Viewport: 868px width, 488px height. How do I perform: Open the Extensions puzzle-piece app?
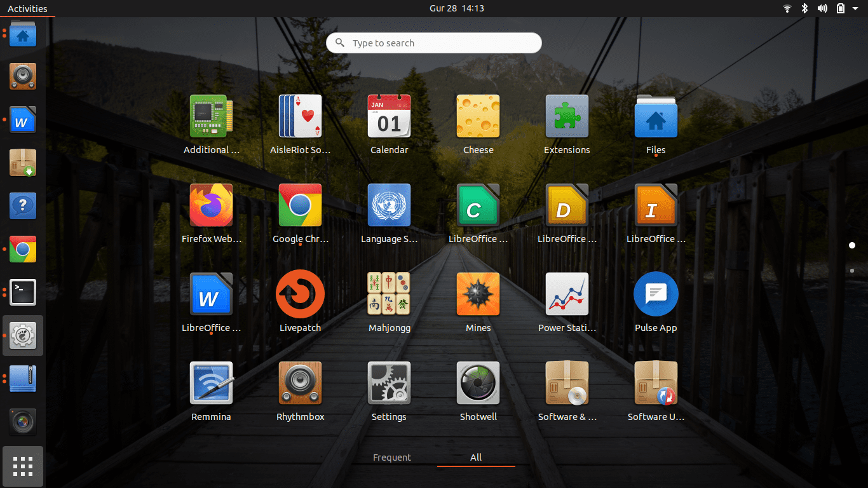tap(567, 125)
